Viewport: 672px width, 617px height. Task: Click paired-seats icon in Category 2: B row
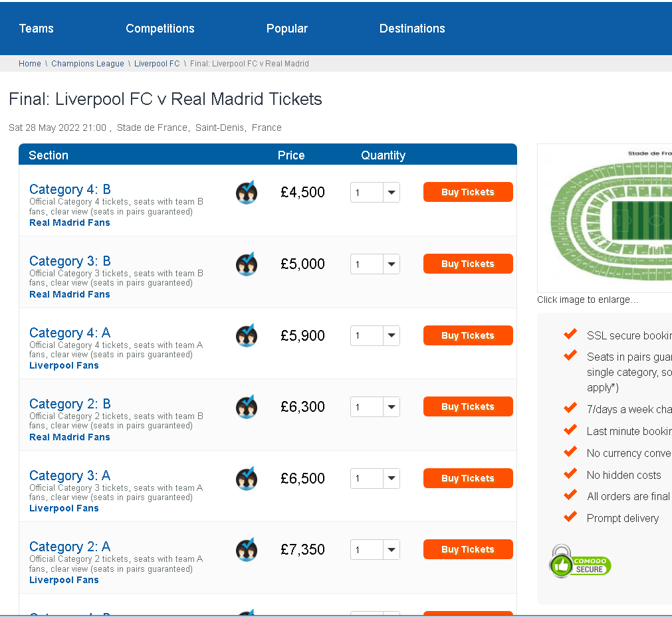[247, 406]
